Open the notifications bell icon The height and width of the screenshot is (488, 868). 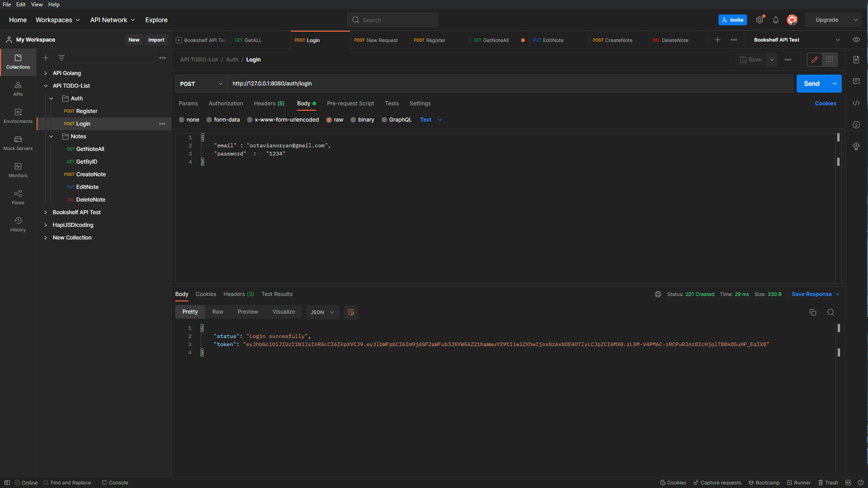click(775, 20)
